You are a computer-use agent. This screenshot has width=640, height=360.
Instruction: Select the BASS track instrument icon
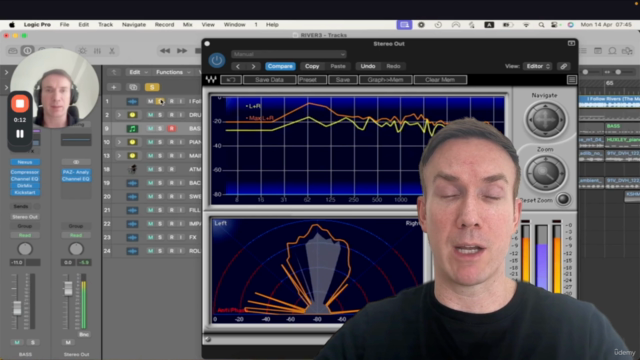tap(132, 129)
